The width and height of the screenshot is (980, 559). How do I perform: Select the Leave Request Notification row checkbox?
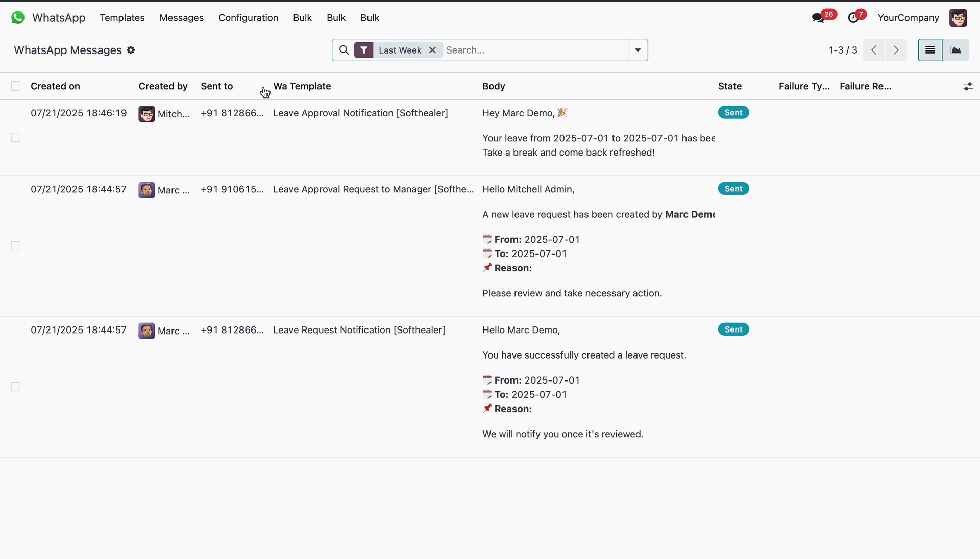tap(16, 387)
